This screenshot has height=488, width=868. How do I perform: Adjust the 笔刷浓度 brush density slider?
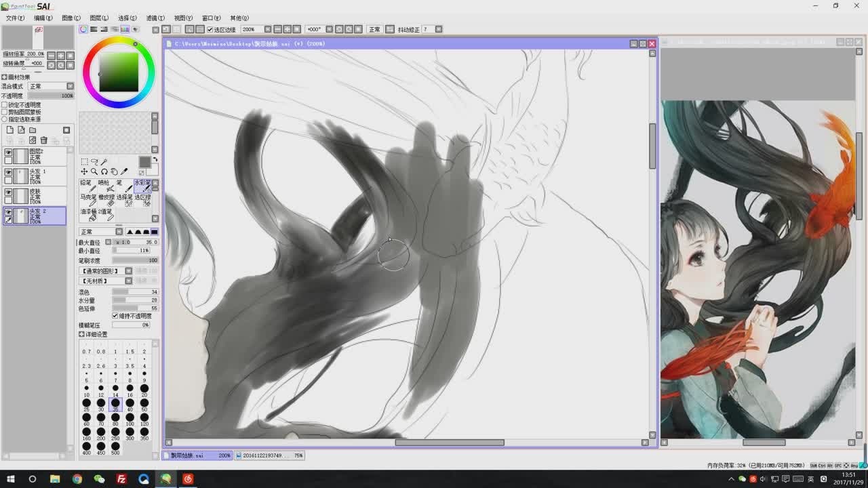pyautogui.click(x=135, y=260)
